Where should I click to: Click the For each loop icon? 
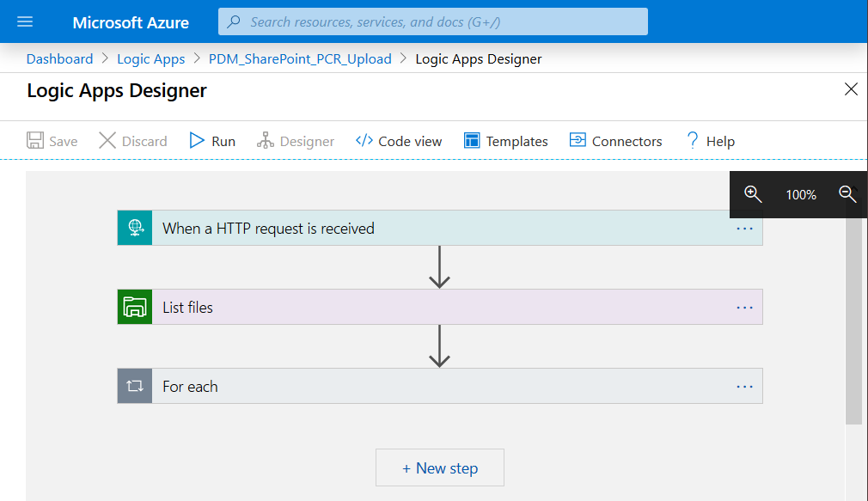pos(135,386)
